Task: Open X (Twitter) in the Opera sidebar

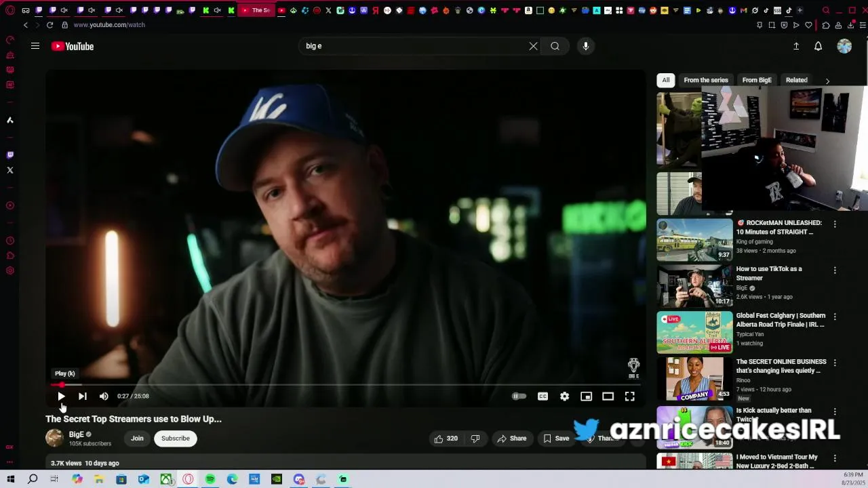Action: (10, 170)
